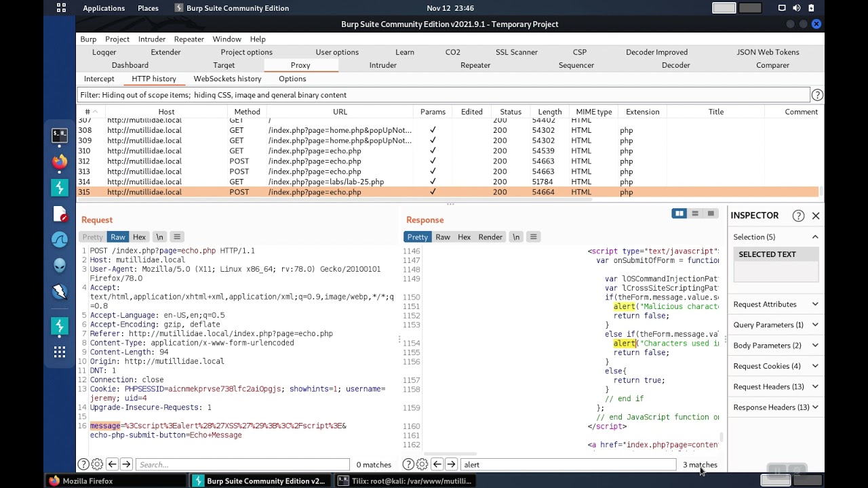Image resolution: width=868 pixels, height=488 pixels.
Task: Open the power icon in top bar
Action: (x=811, y=8)
